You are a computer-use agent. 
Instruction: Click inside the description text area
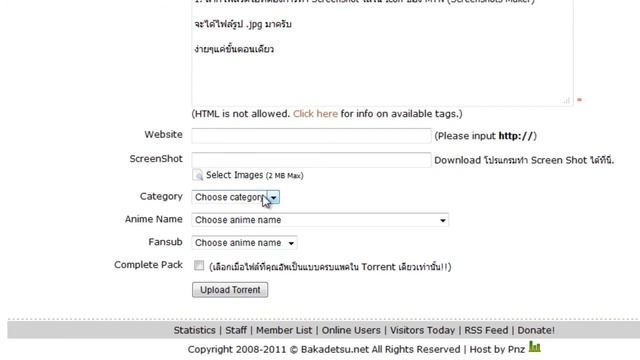pos(382,52)
